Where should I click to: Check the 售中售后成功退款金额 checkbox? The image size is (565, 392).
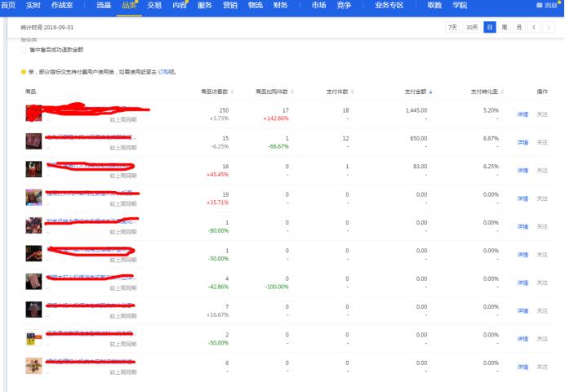[x=24, y=51]
